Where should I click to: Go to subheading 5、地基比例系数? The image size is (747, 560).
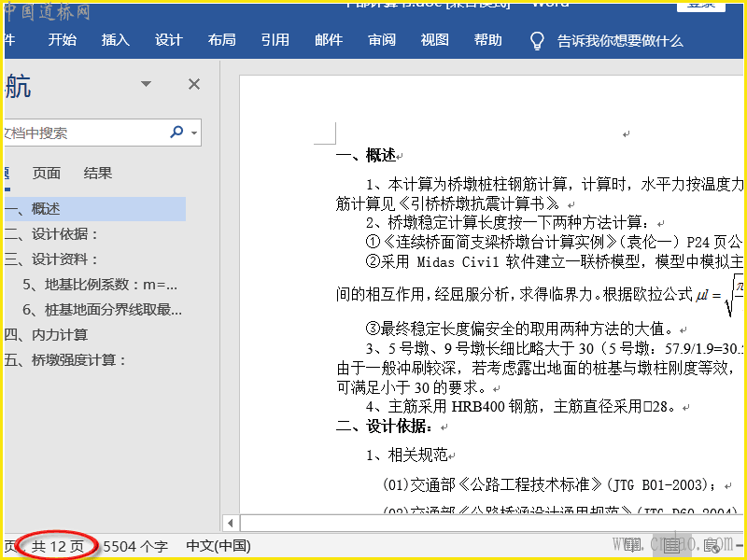point(100,285)
